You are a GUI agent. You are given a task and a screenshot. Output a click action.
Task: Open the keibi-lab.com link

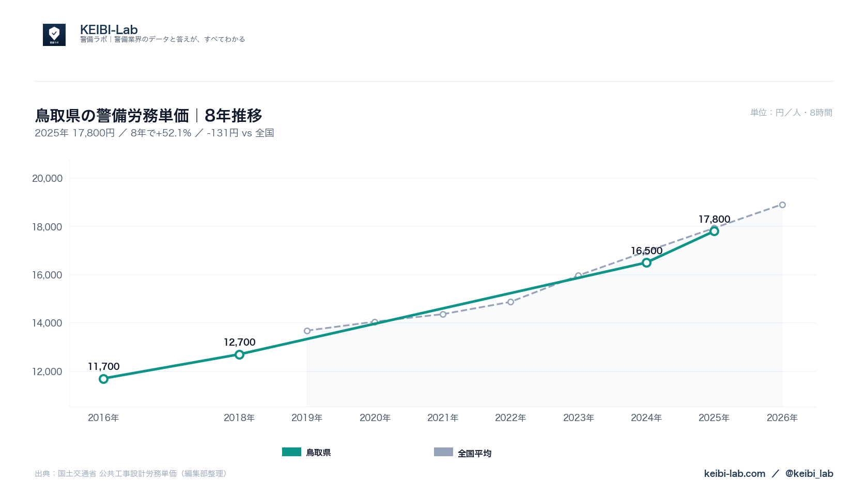coord(734,473)
